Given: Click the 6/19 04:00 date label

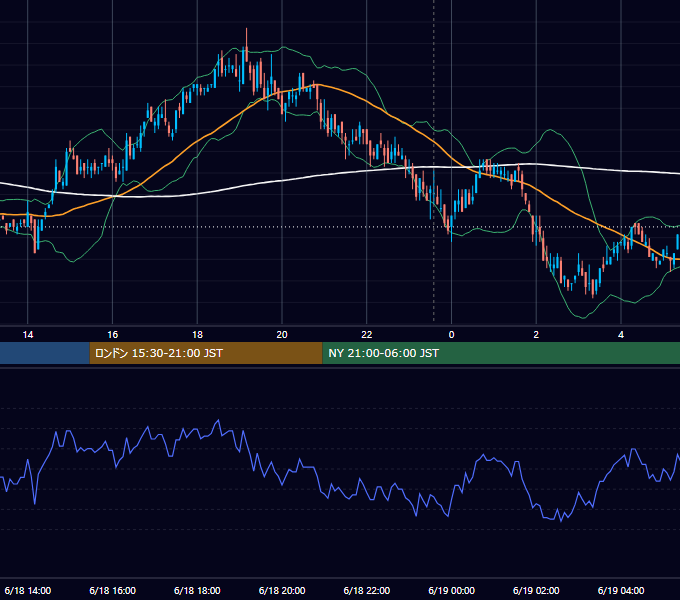Looking at the screenshot, I should (621, 590).
